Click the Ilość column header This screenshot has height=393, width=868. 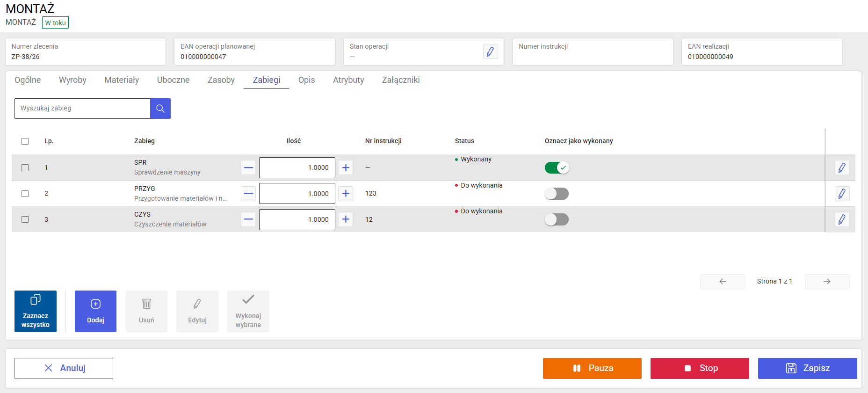(294, 141)
